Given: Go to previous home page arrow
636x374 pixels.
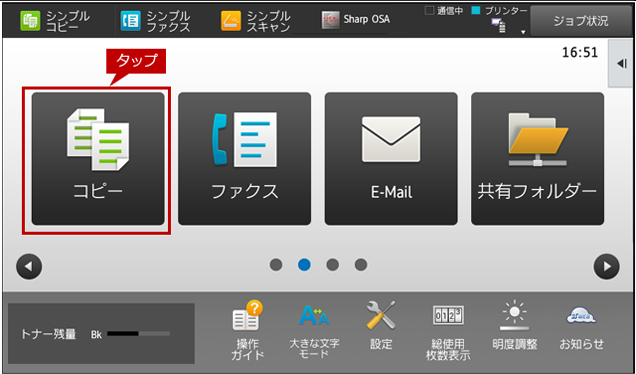Looking at the screenshot, I should tap(29, 267).
